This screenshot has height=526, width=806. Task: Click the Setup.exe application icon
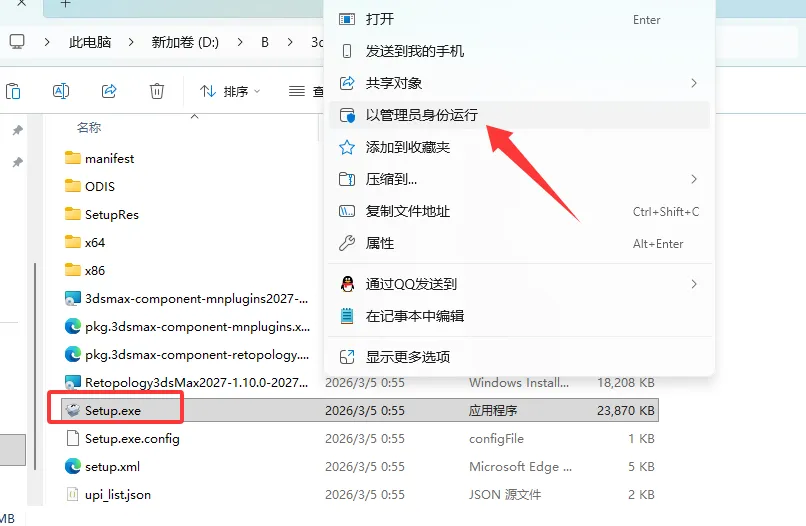[73, 410]
